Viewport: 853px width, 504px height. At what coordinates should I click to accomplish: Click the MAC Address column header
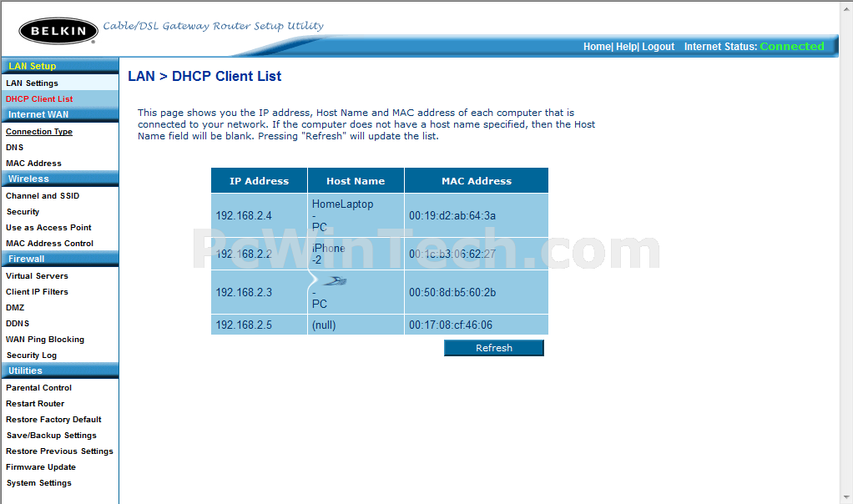[x=477, y=180]
